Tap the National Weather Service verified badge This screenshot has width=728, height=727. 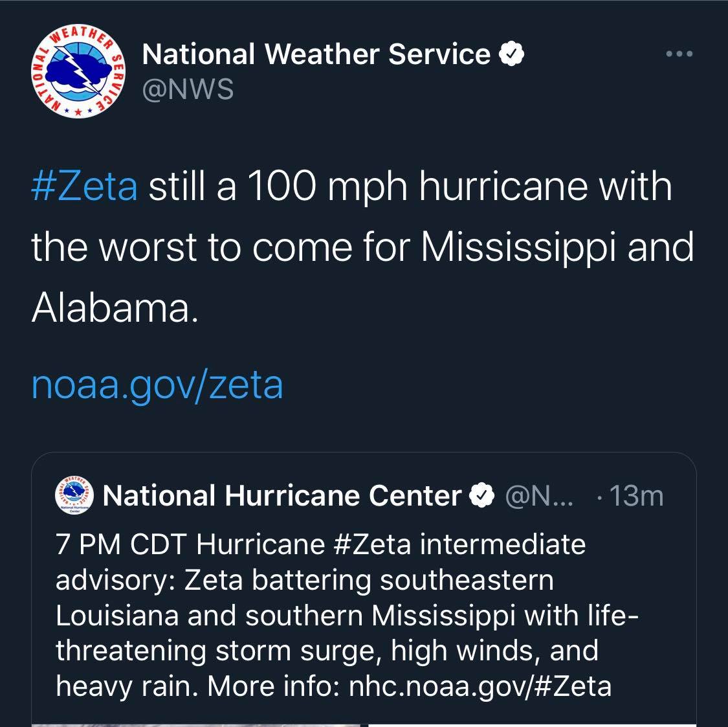click(511, 54)
